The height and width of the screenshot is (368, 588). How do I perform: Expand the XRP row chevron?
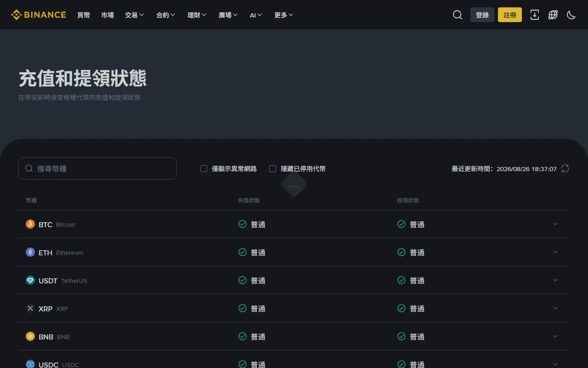pos(555,308)
